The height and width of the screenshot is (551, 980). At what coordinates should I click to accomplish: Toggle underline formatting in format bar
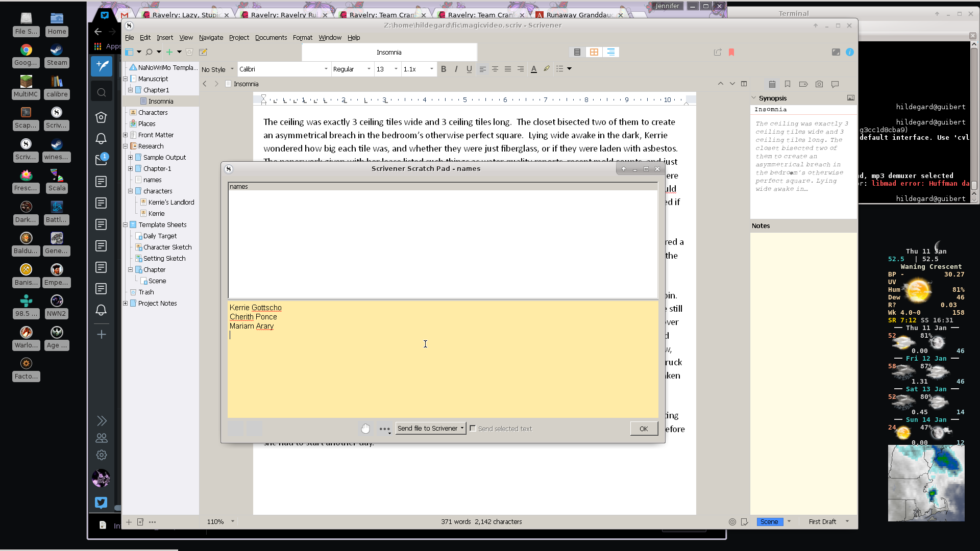pos(469,69)
